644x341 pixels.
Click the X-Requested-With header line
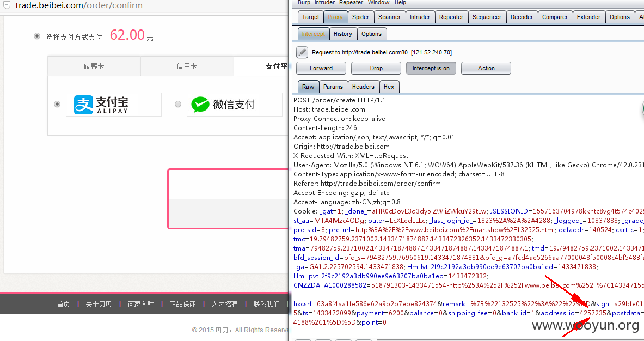pyautogui.click(x=351, y=156)
